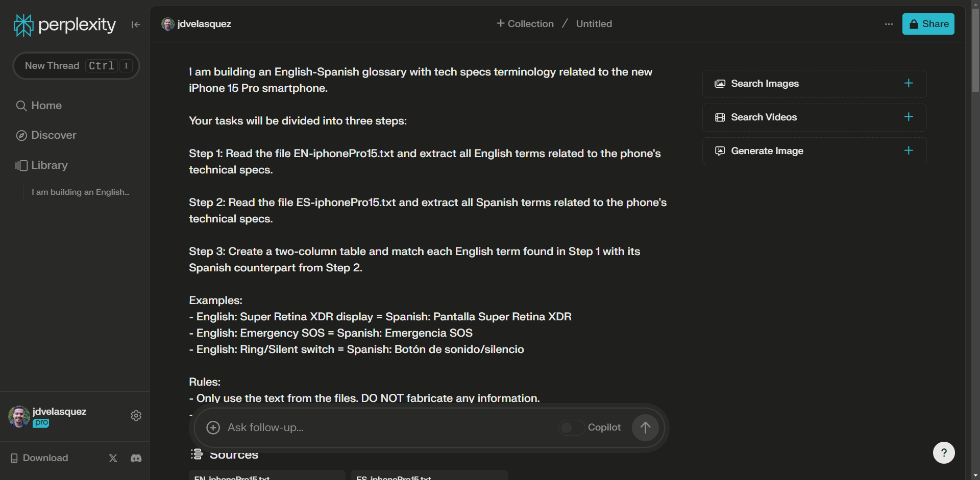
Task: Click Search Images picture icon
Action: 720,84
